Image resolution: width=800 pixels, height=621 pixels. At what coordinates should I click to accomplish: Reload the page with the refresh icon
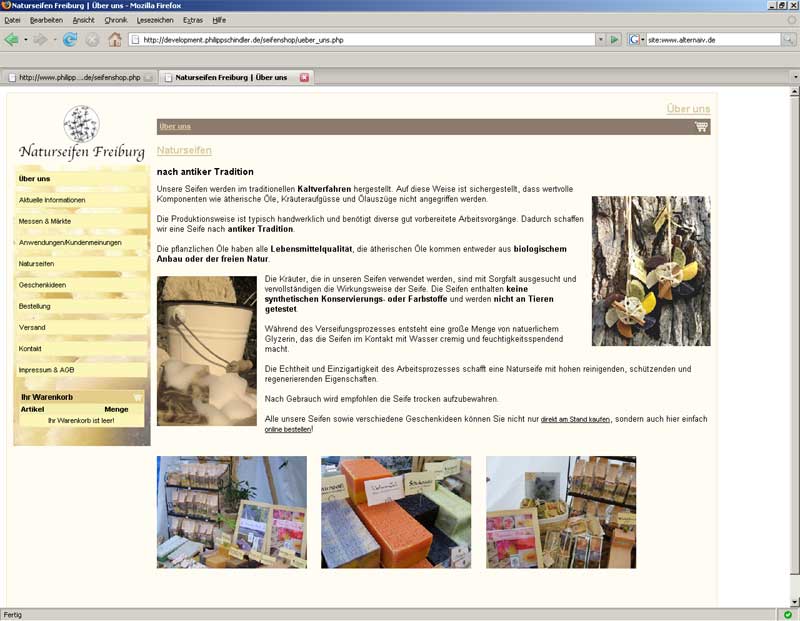[69, 40]
